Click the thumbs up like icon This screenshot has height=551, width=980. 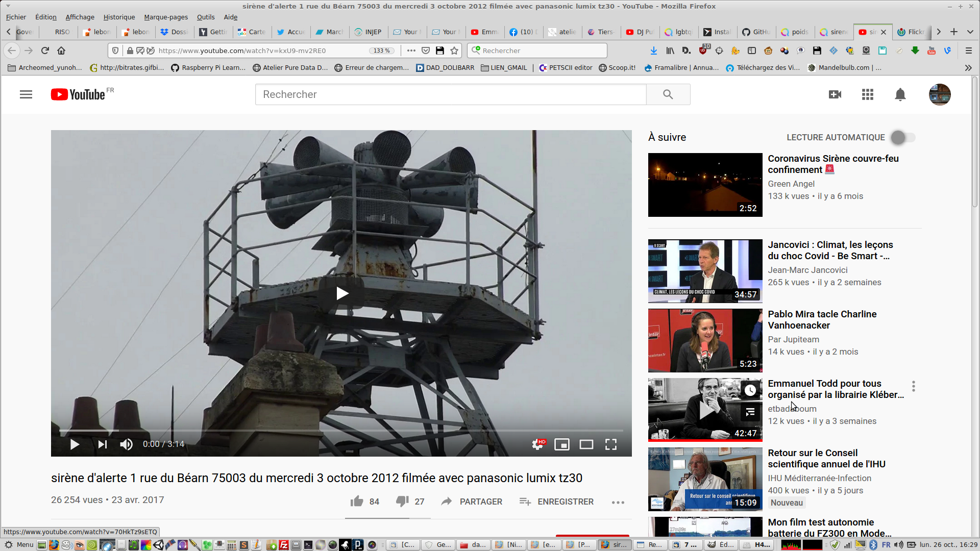click(x=357, y=502)
